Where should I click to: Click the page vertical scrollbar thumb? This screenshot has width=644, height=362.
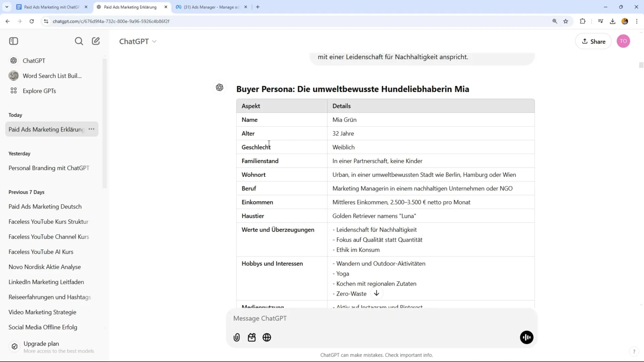[x=641, y=65]
